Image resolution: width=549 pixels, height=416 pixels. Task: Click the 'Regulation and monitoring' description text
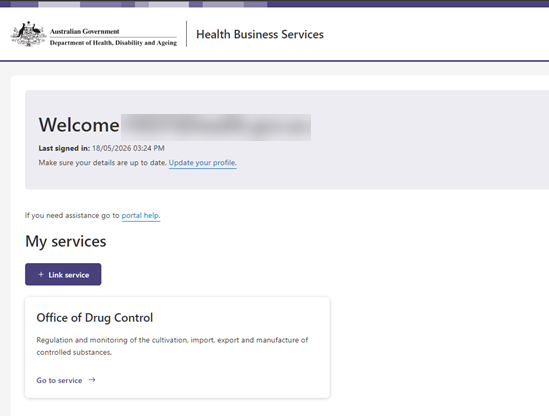click(x=172, y=346)
